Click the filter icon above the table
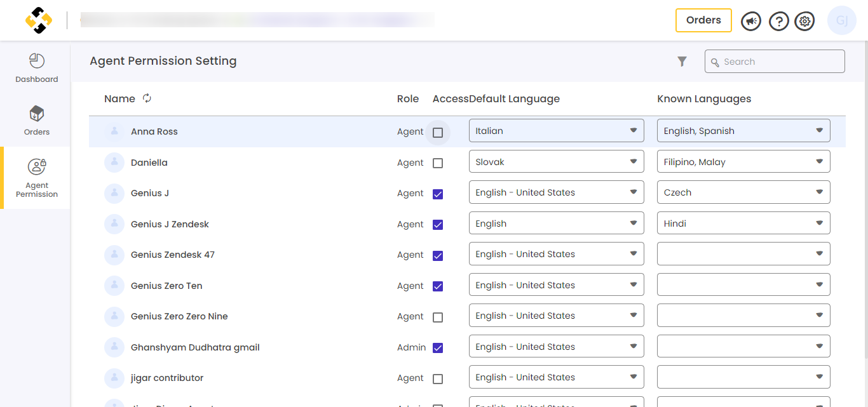The image size is (868, 407). (x=682, y=61)
